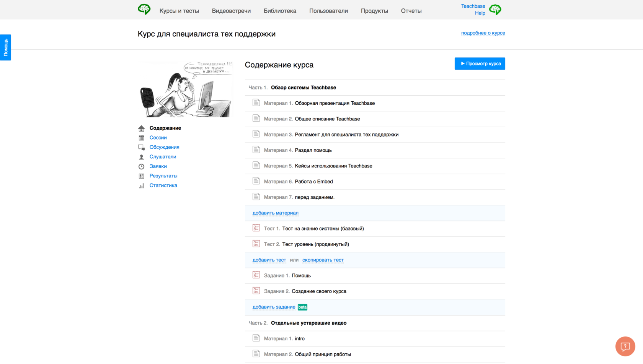Open Тест на знание системы (базовый)

coord(323,229)
